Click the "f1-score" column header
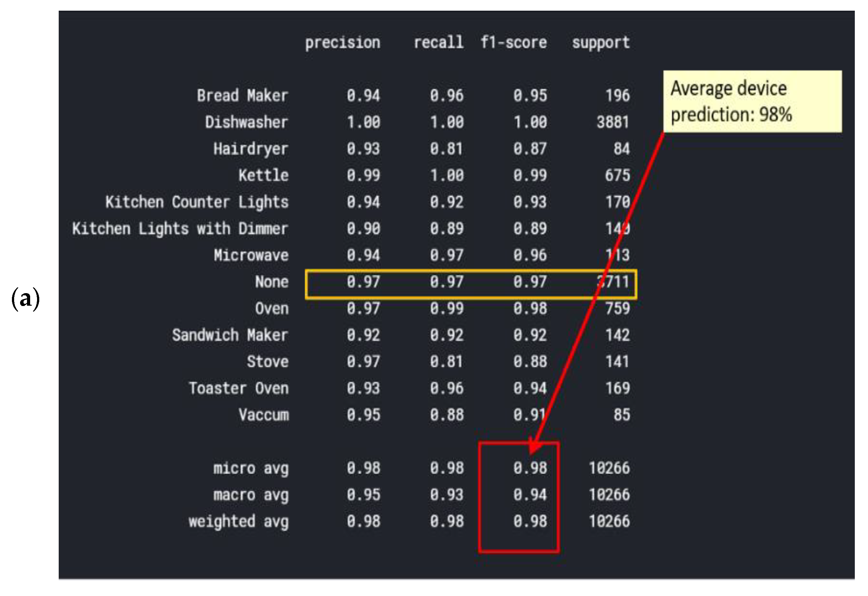The image size is (868, 596). [x=514, y=43]
